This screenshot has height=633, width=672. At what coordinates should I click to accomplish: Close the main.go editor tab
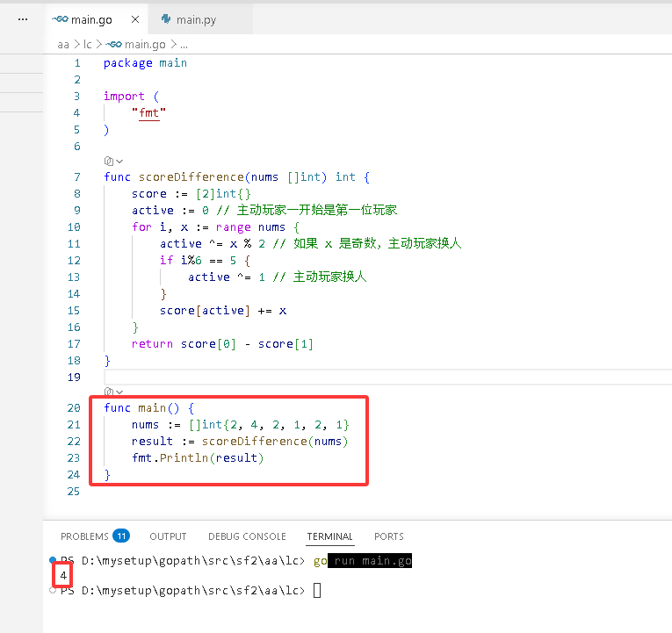pos(135,19)
